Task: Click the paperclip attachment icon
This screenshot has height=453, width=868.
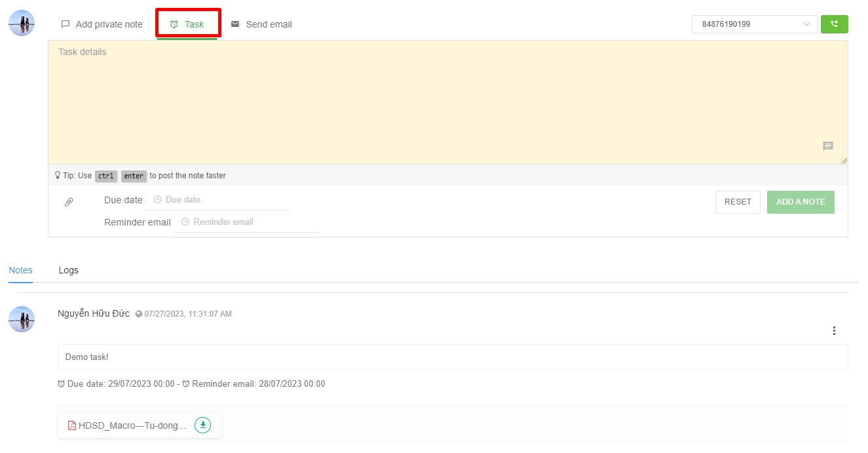Action: tap(69, 203)
